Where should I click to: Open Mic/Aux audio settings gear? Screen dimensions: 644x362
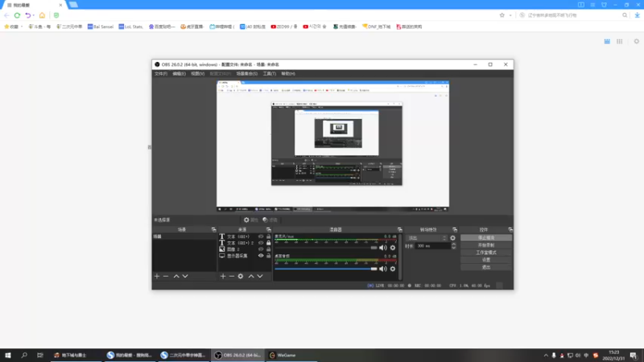(393, 248)
